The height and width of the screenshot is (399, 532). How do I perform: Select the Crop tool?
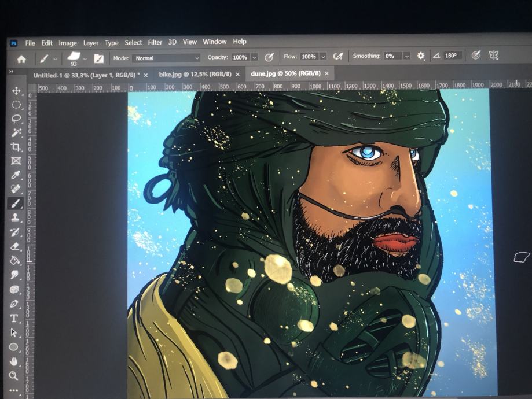coord(16,147)
